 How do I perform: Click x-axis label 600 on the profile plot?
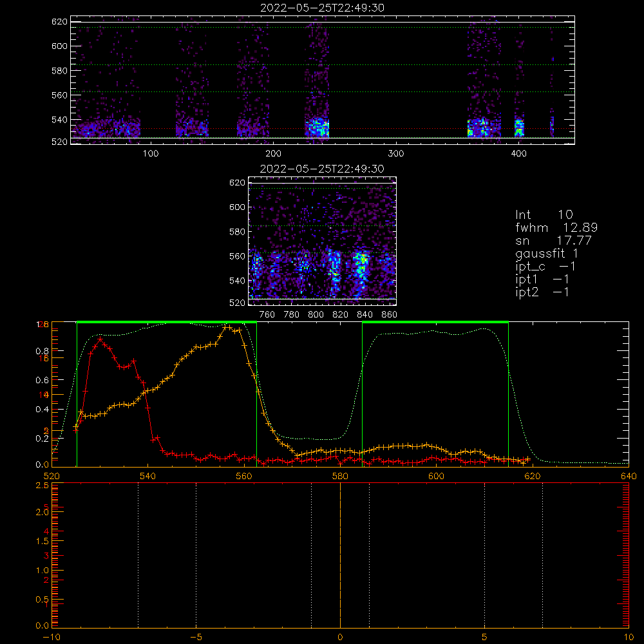tap(436, 476)
